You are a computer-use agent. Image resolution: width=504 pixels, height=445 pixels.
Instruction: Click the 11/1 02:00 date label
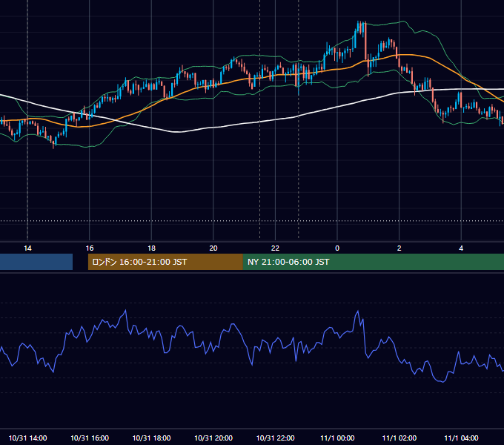tap(399, 438)
